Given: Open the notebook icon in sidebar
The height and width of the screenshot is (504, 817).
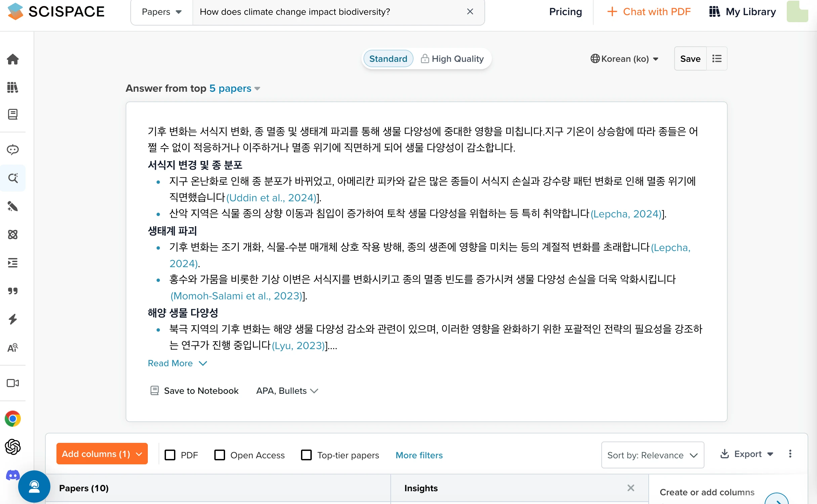Looking at the screenshot, I should pos(13,114).
